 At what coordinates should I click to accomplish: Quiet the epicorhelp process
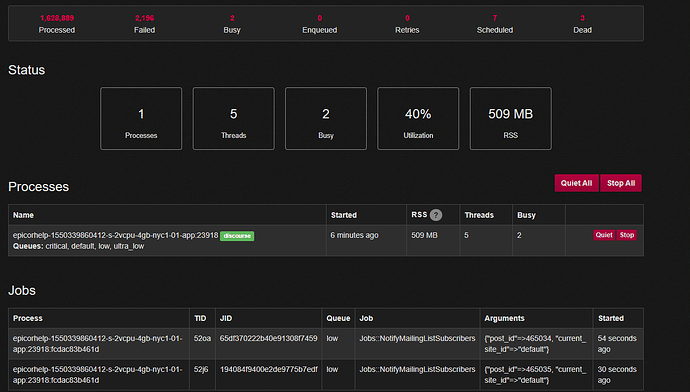pyautogui.click(x=604, y=235)
